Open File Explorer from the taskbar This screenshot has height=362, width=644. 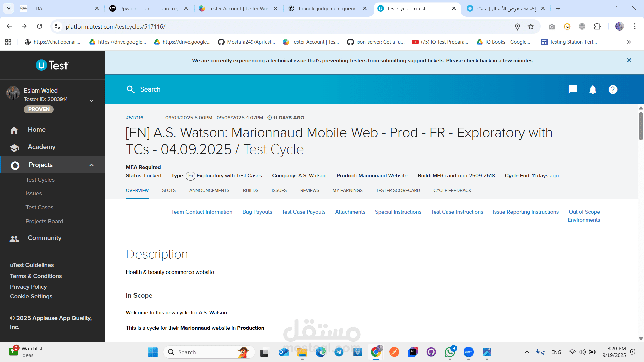point(302,352)
